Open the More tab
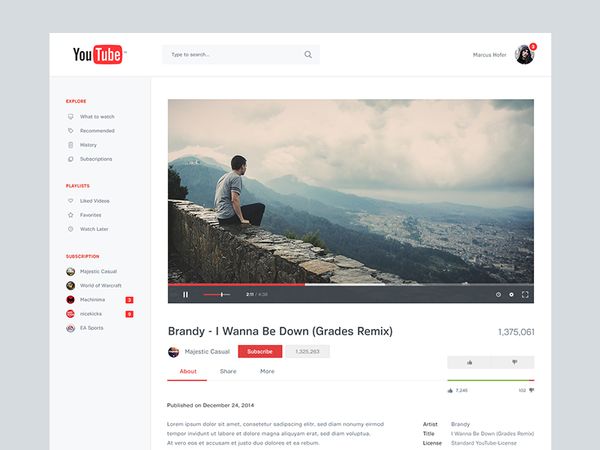Viewport: 600px width, 450px height. [267, 371]
